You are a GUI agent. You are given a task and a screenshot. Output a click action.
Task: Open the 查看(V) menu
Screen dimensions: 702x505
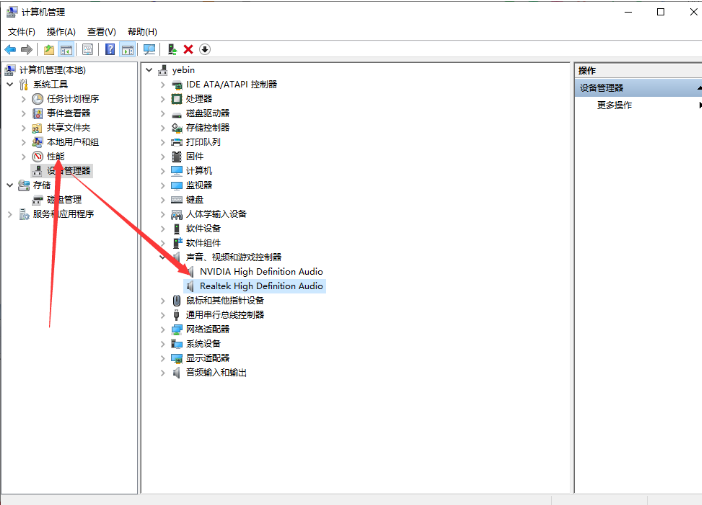pos(101,32)
